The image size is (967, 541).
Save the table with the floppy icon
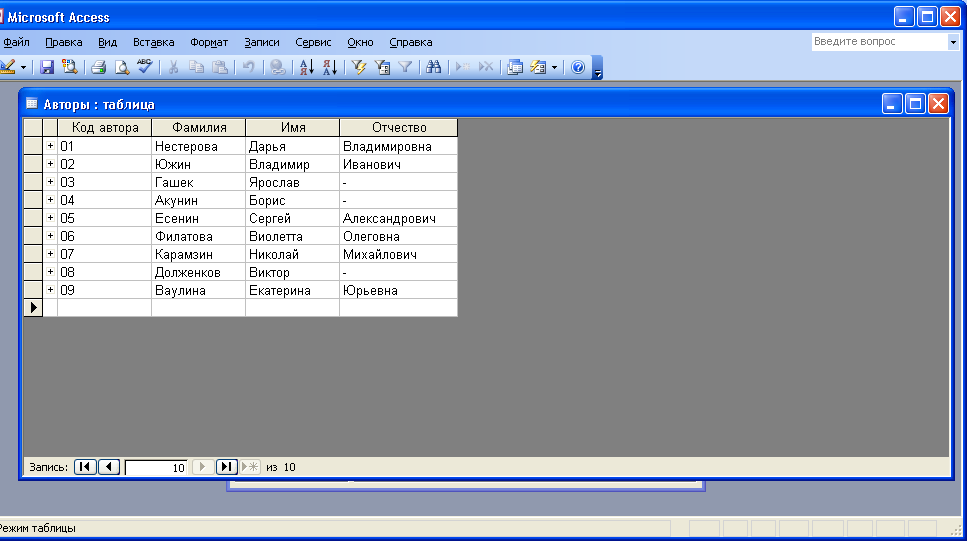coord(47,67)
